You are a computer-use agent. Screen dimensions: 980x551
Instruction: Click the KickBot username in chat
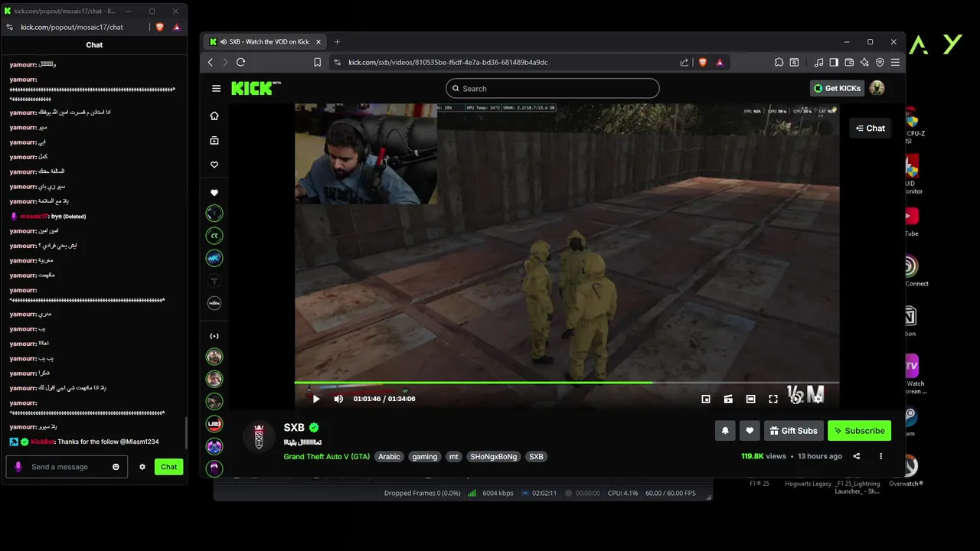42,442
